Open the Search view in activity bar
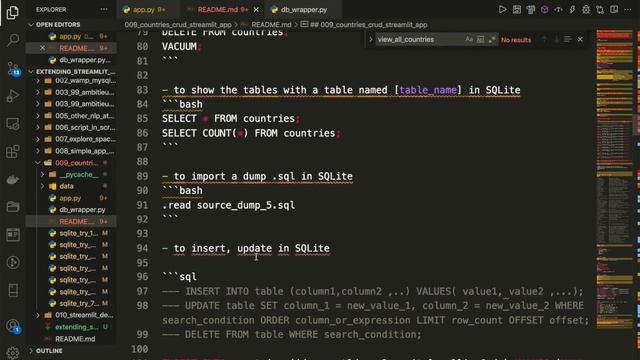The image size is (640, 360). (x=13, y=40)
